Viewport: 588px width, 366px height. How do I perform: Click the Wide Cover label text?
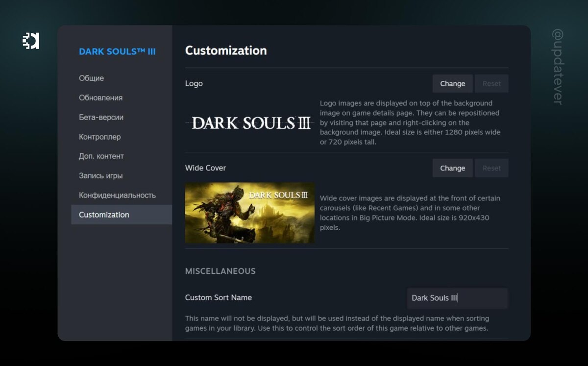pos(205,168)
